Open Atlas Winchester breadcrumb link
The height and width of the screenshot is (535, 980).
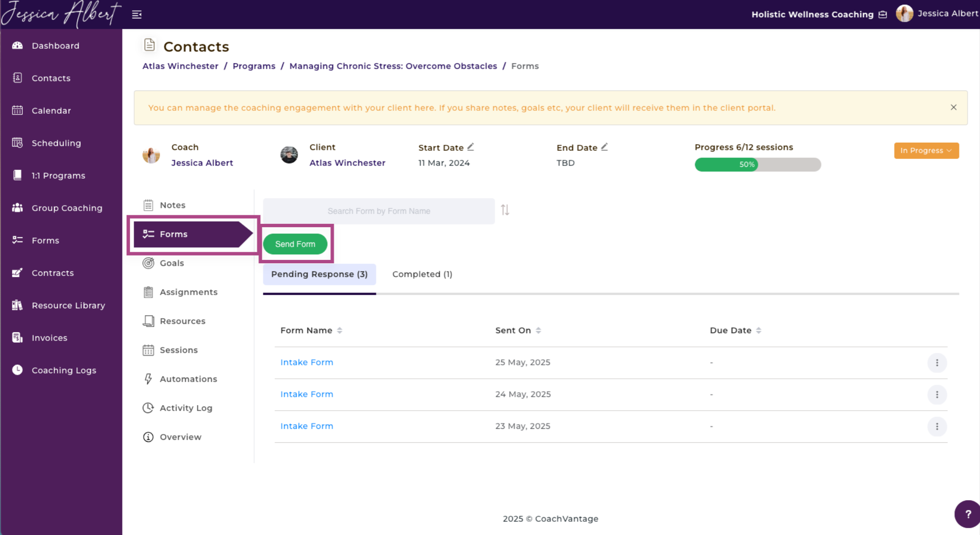tap(180, 66)
